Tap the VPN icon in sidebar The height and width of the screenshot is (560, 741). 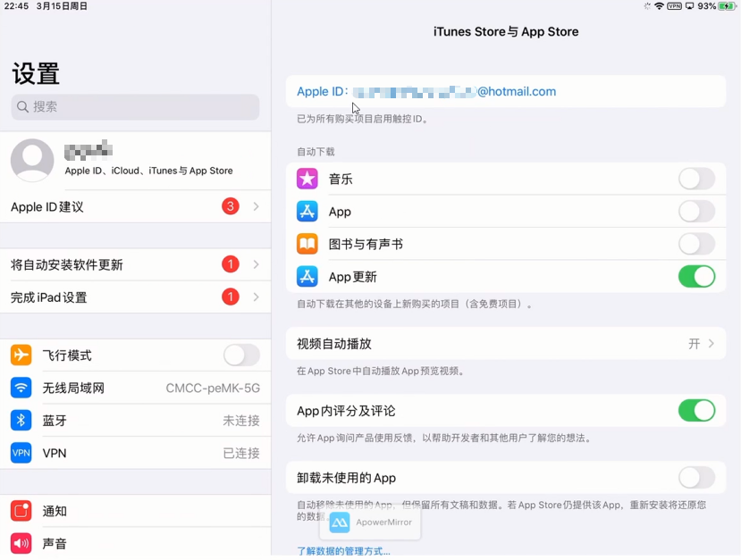tap(21, 453)
